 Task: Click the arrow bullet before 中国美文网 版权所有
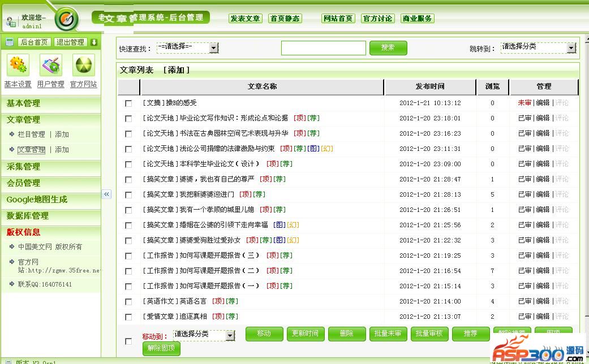coord(12,246)
